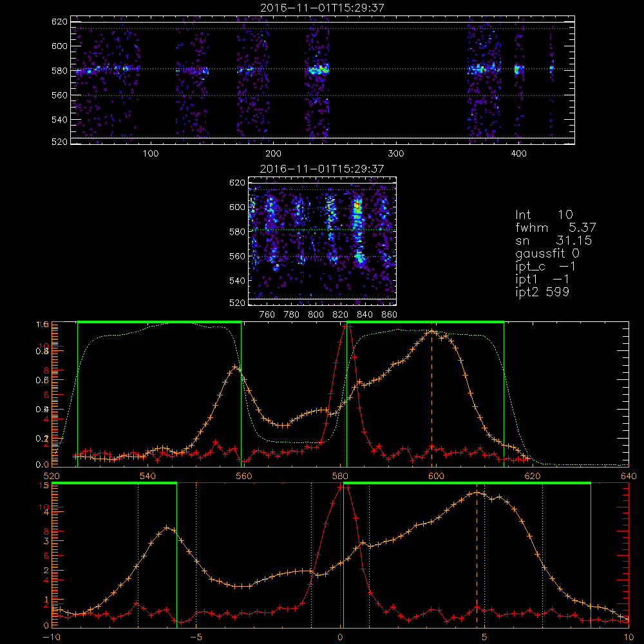644x644 pixels.
Task: Click the red peak at 581 in profile plot
Action: click(346, 326)
